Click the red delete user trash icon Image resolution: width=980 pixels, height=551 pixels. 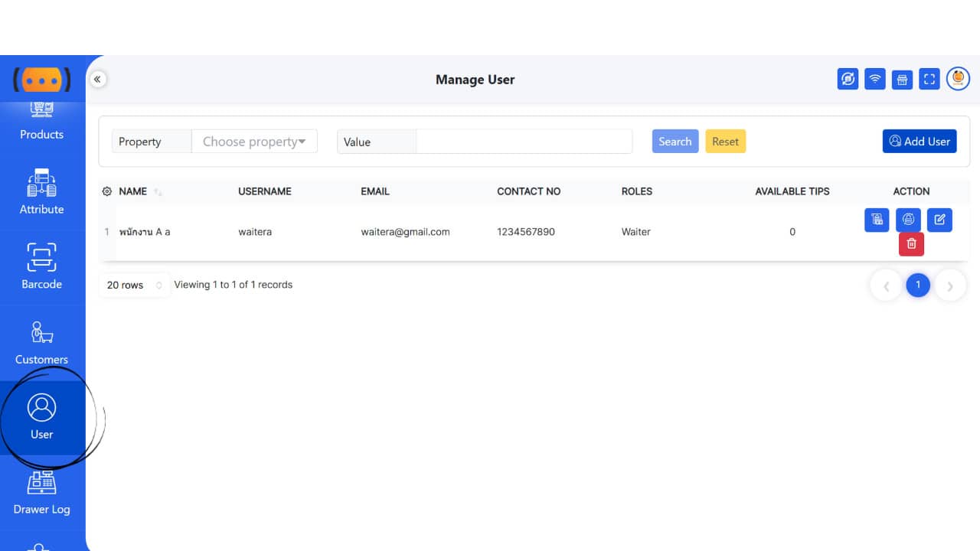pyautogui.click(x=911, y=243)
